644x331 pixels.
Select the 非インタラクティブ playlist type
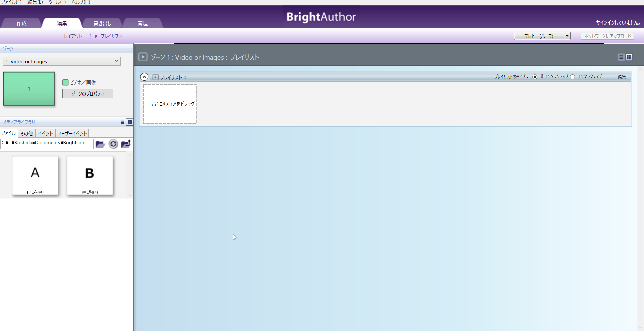click(534, 77)
